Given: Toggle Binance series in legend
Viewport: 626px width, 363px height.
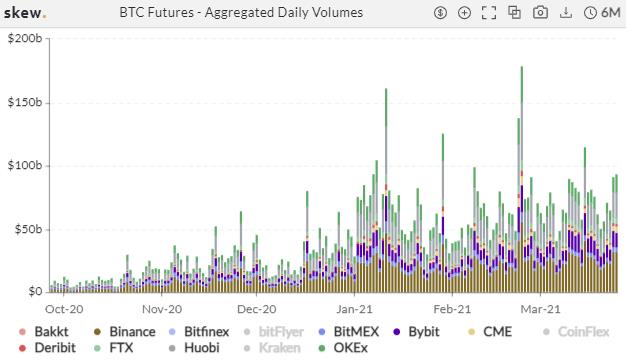Looking at the screenshot, I should pyautogui.click(x=124, y=331).
